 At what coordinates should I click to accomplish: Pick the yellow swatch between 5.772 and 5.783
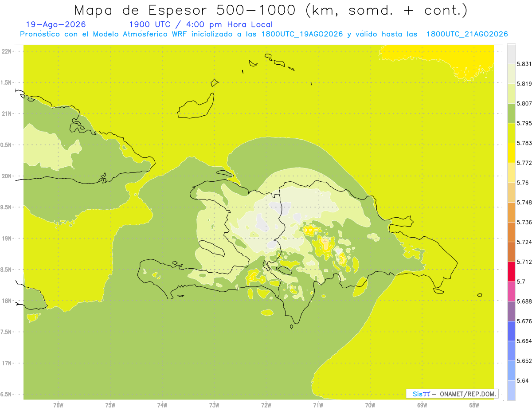point(511,153)
